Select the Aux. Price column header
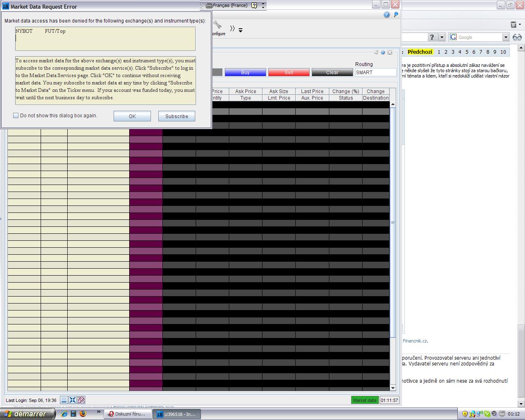Viewport: 525px width, 420px height. coord(312,98)
